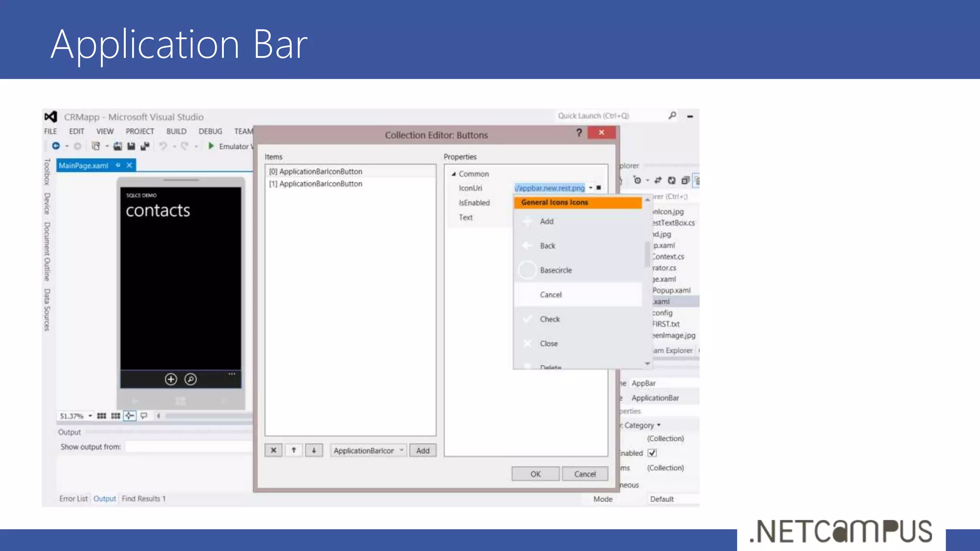Viewport: 980px width, 551px height.
Task: Click the Navigate Backward toolbar icon
Action: click(56, 146)
